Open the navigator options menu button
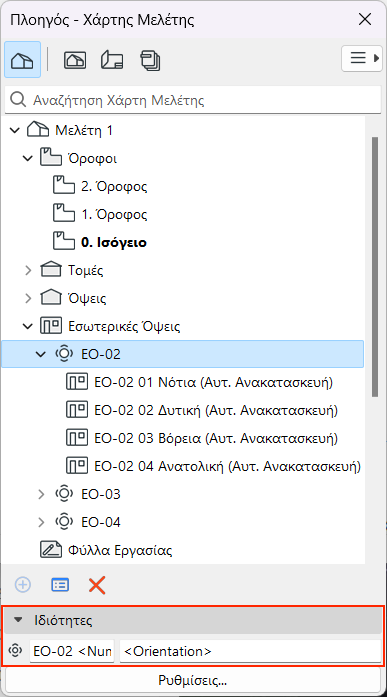Screen dimensions: 387x697 (362, 58)
